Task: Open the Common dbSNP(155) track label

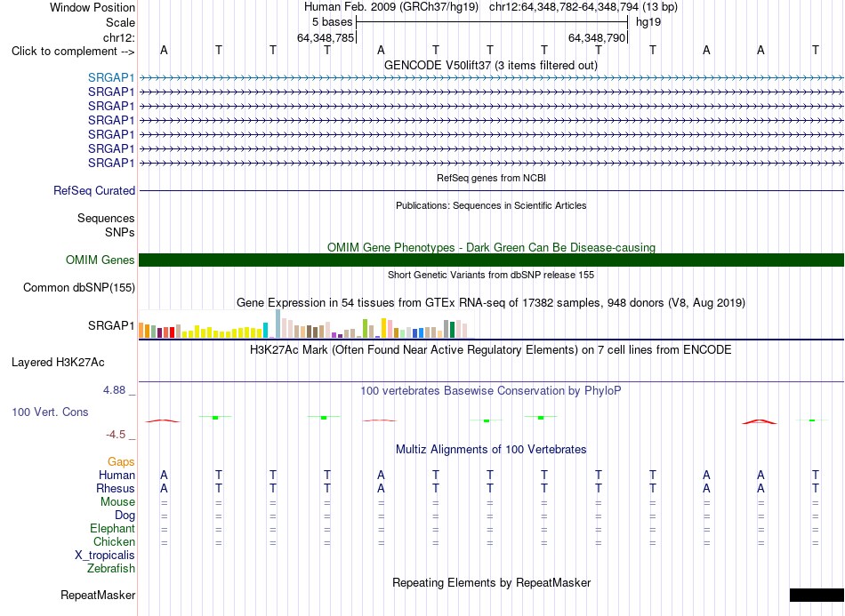Action: coord(79,287)
